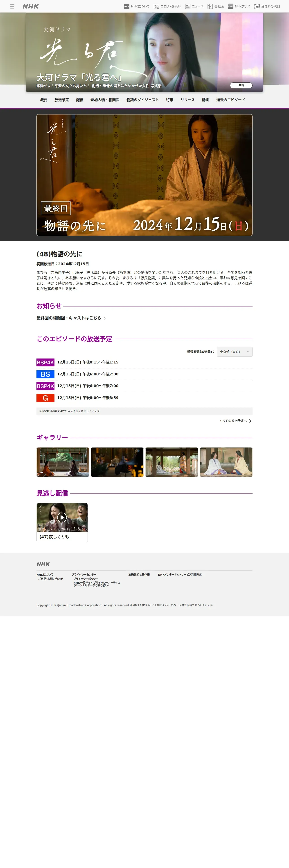
Task: Click arrow beside すべての放送予定へ
Action: click(250, 421)
